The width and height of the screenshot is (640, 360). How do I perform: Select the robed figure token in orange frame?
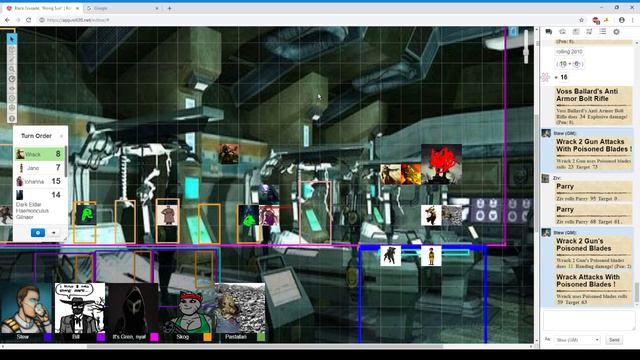click(x=167, y=215)
